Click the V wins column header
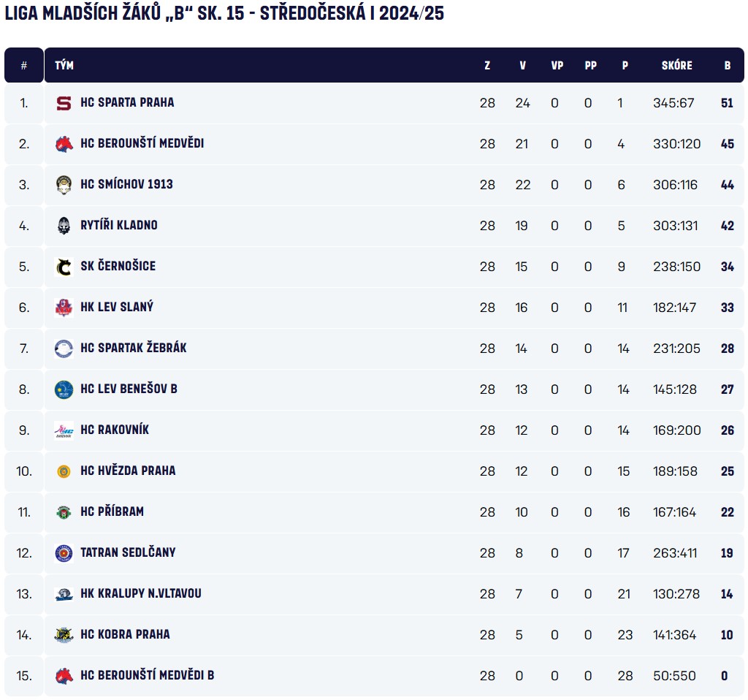Image resolution: width=748 pixels, height=700 pixels. [x=522, y=65]
